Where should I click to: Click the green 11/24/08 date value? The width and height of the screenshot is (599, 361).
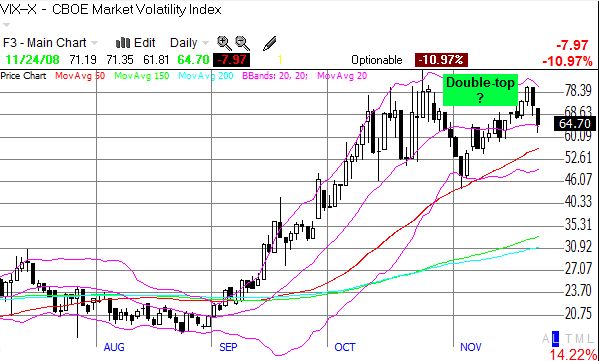pos(32,60)
